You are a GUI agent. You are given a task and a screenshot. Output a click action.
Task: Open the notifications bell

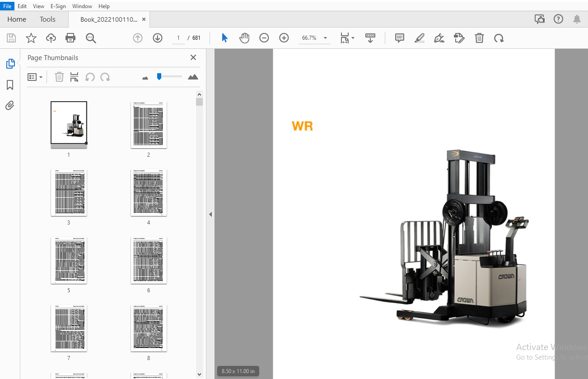[x=577, y=19]
